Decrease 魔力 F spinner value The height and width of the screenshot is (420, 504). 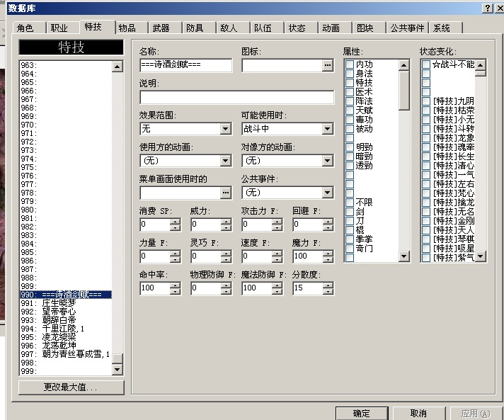tap(328, 259)
